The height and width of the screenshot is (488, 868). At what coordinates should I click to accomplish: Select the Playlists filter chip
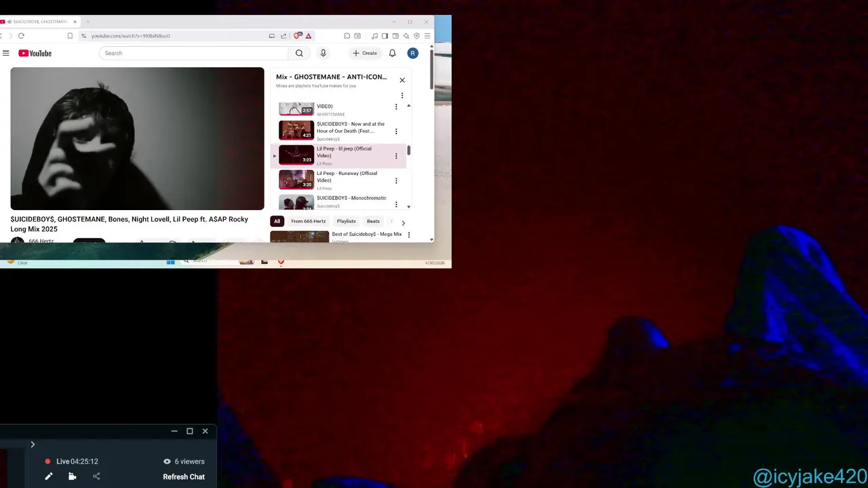pos(346,221)
